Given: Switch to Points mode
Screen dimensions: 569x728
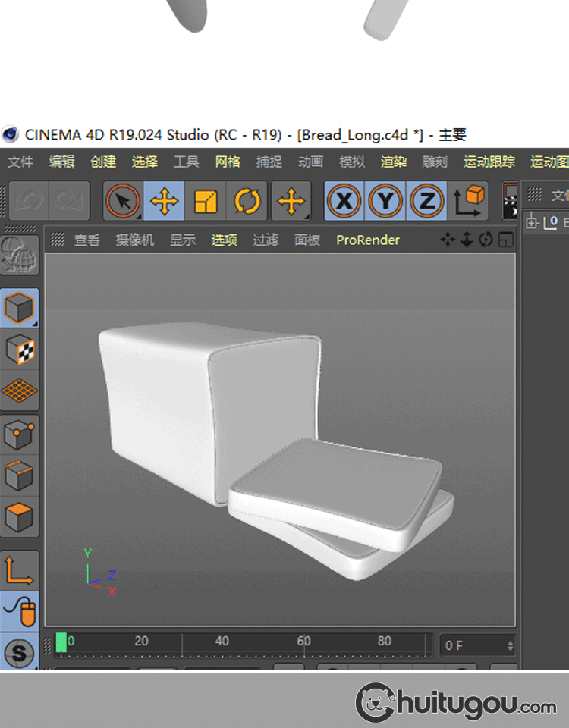Looking at the screenshot, I should point(19,435).
